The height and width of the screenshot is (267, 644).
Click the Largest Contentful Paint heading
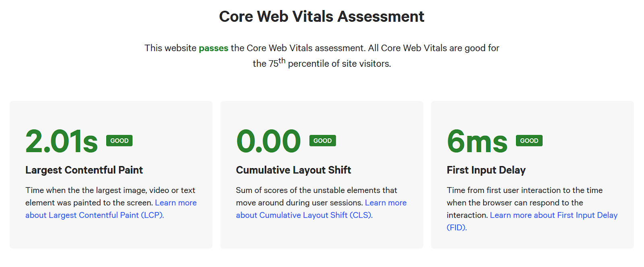pyautogui.click(x=84, y=170)
